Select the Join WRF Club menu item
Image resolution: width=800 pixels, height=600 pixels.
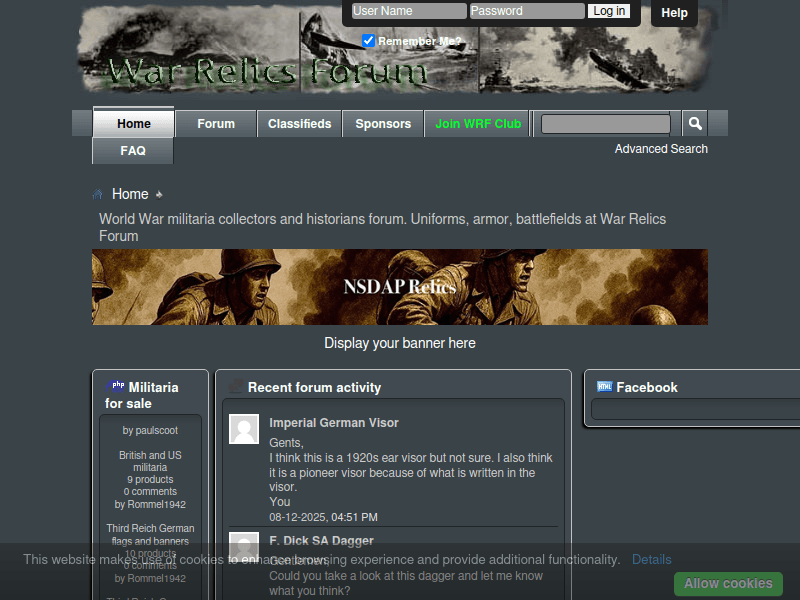point(478,124)
